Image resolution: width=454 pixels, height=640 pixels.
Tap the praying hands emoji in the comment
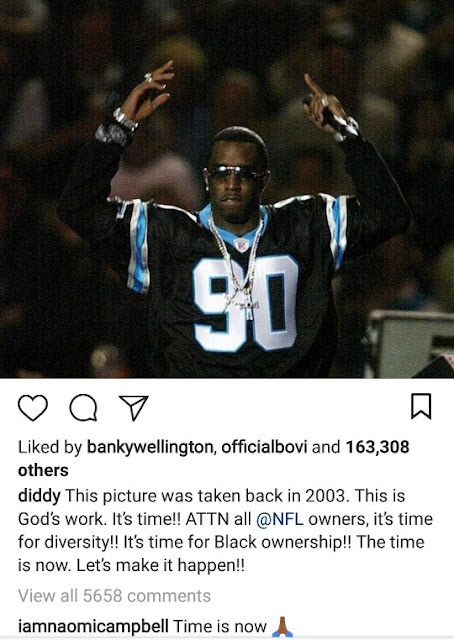282,627
